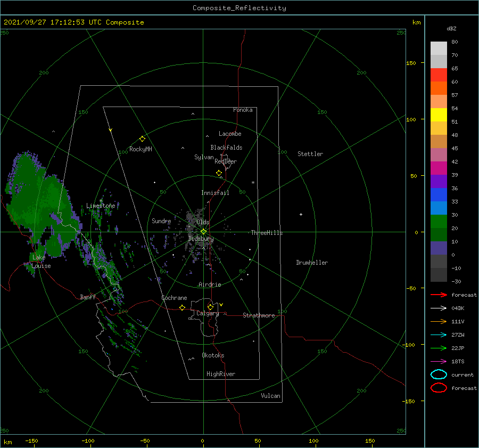Select the blue 33-36 dBZ swatch
479x448 pixels.
[439, 195]
